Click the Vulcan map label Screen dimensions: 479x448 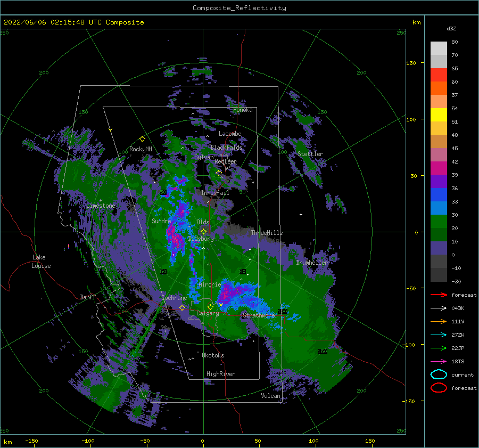271,396
